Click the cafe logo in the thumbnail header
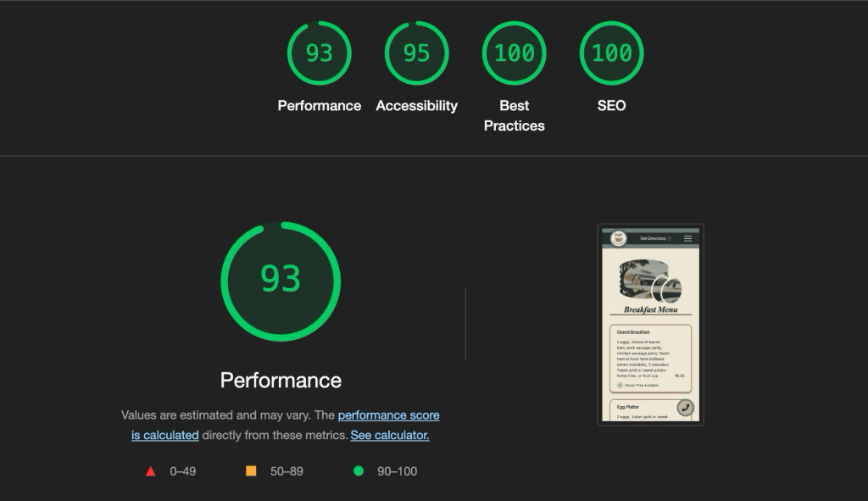868x501 pixels. pos(618,238)
